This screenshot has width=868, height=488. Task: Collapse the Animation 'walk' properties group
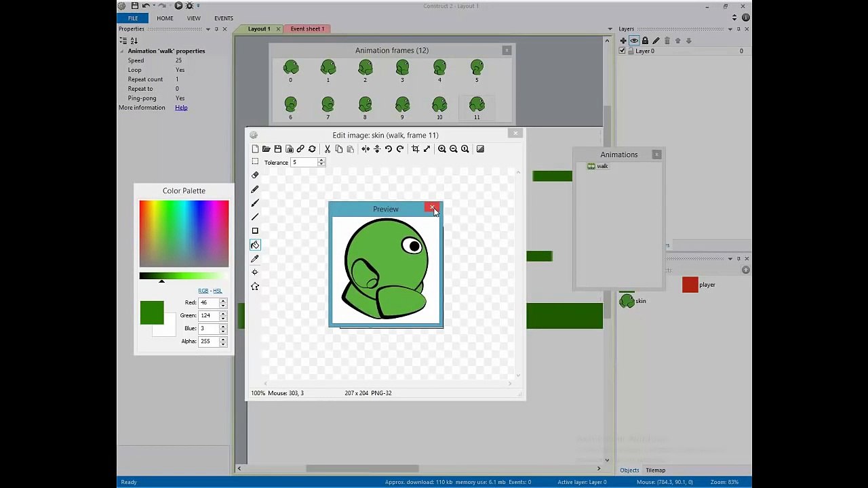pyautogui.click(x=122, y=51)
